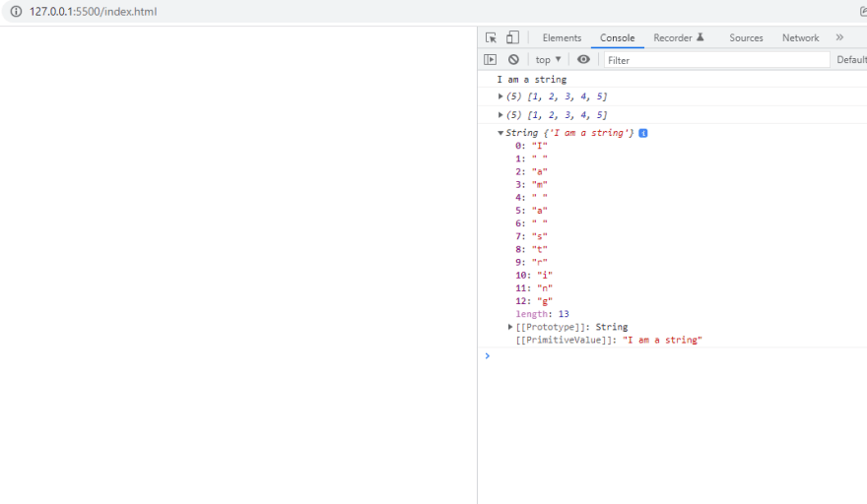Click the 3: "m" property row

[x=531, y=185]
